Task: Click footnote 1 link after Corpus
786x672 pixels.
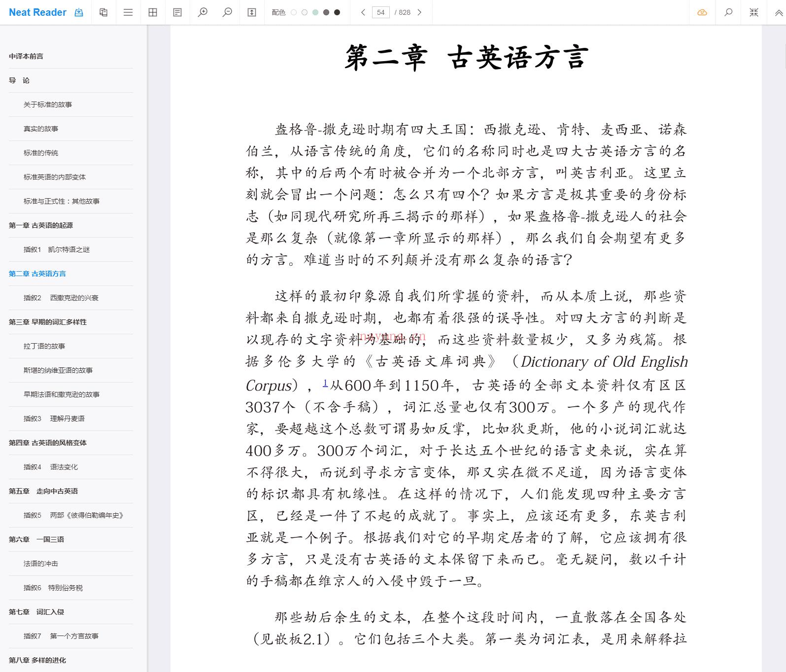Action: tap(325, 383)
